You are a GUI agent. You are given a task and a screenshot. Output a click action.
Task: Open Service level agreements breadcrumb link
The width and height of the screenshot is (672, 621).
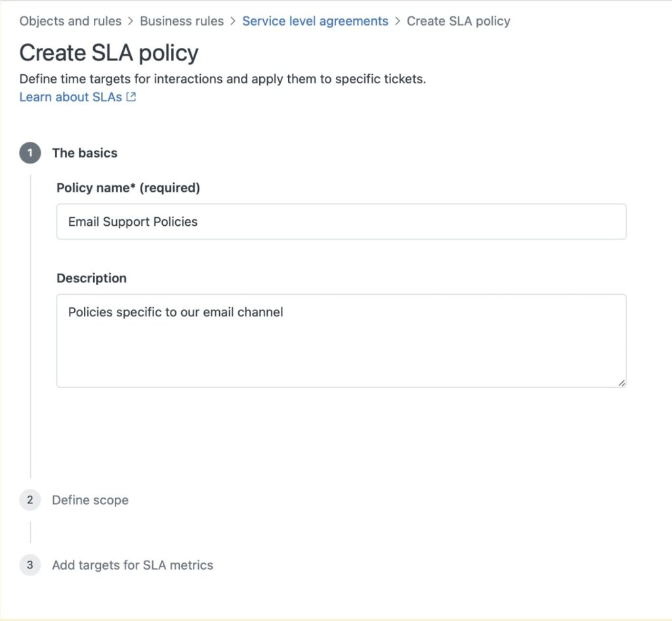(x=315, y=21)
